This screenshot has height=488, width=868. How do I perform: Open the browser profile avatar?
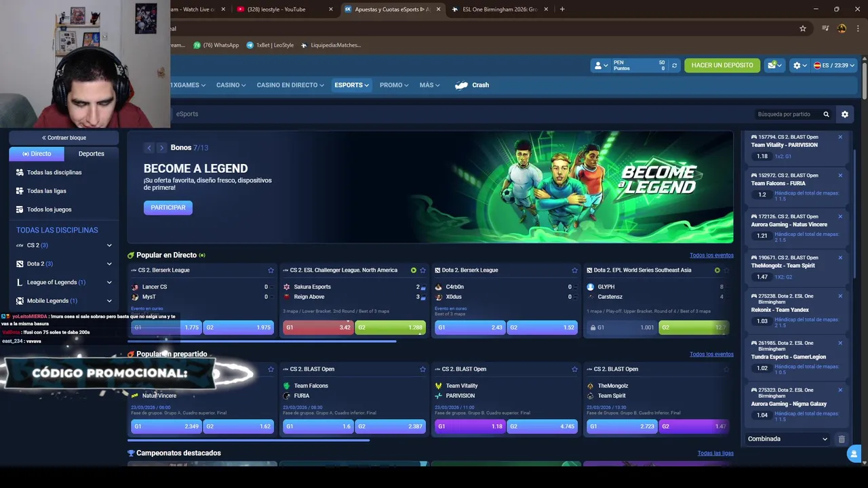click(x=842, y=28)
